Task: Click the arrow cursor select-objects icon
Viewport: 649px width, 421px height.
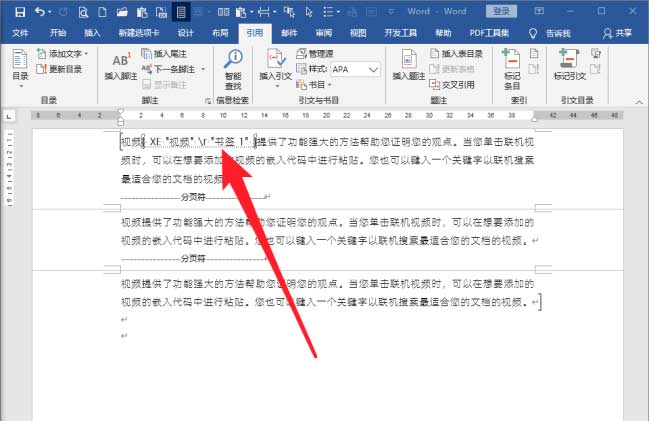Action: click(x=309, y=12)
